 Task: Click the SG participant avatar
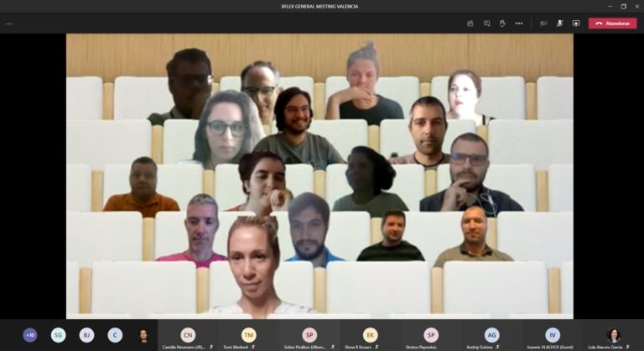[x=58, y=335]
